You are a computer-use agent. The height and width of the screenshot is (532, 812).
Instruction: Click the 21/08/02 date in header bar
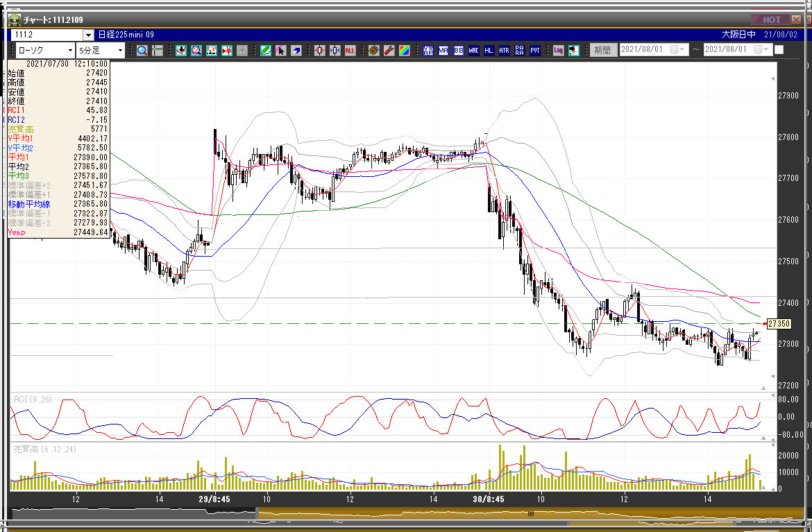pos(780,35)
